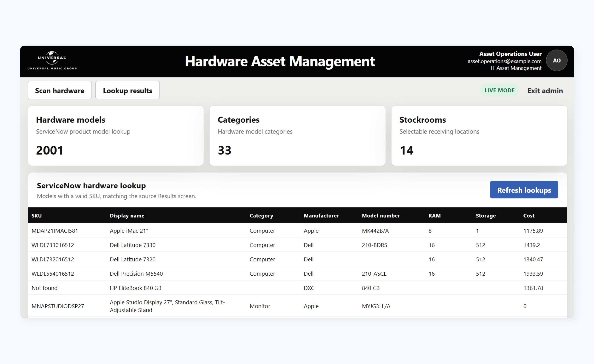
Task: Click the Display name column header
Action: 127,216
